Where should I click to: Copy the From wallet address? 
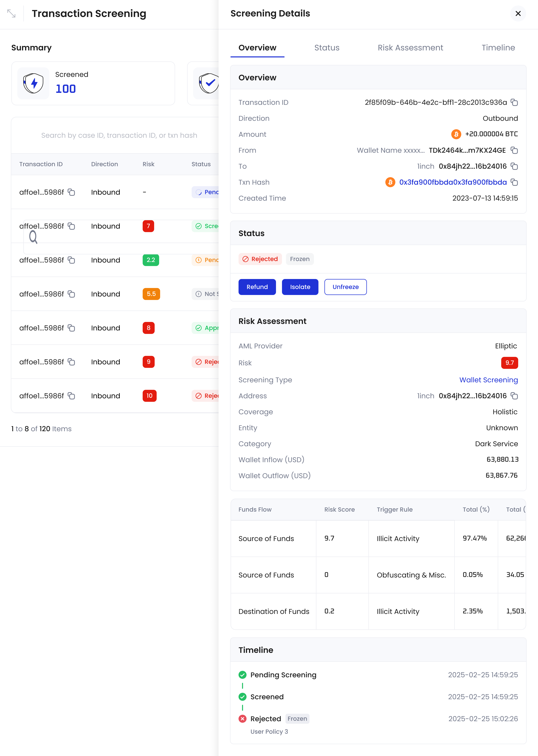(x=515, y=150)
